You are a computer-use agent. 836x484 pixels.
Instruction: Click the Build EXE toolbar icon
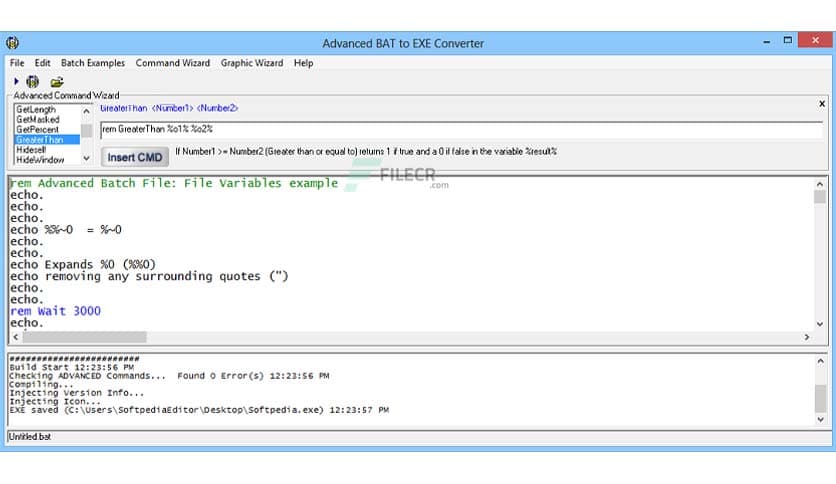coord(33,82)
